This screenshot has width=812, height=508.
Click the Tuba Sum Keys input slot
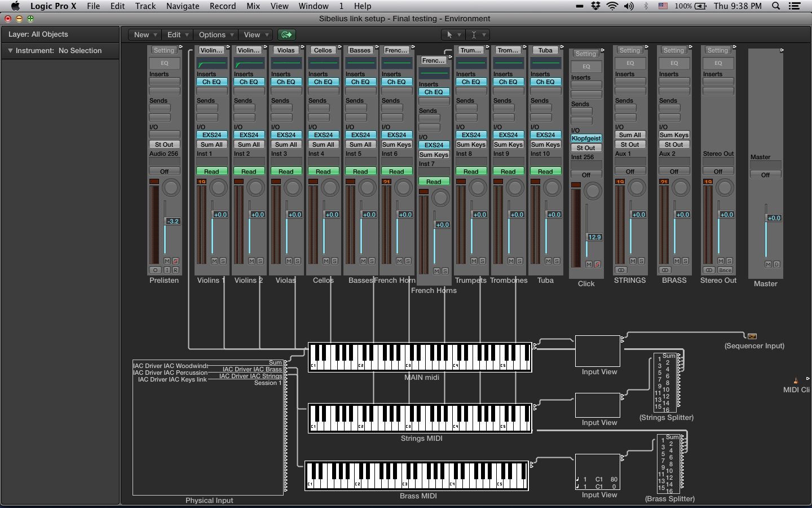tap(545, 144)
